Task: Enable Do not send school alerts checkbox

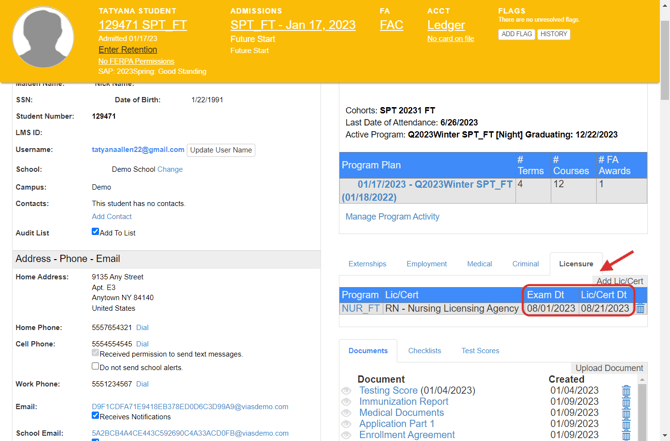Action: click(96, 366)
